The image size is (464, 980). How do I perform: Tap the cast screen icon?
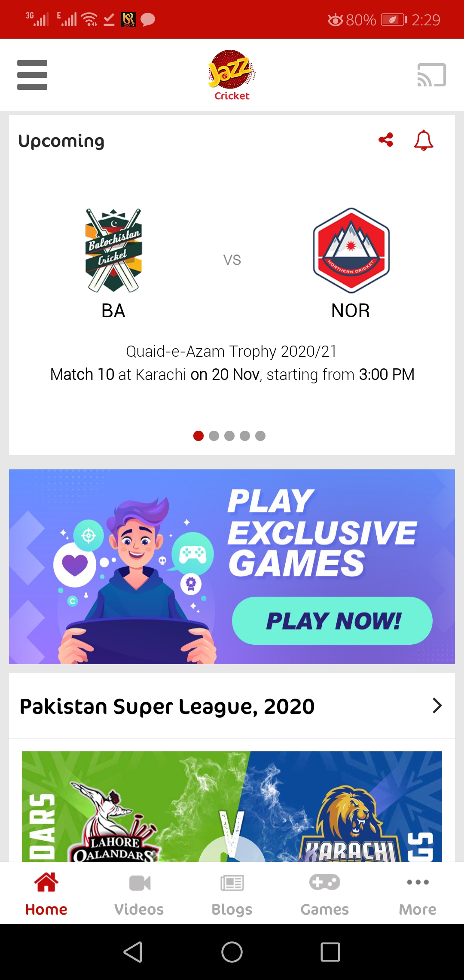click(x=431, y=75)
